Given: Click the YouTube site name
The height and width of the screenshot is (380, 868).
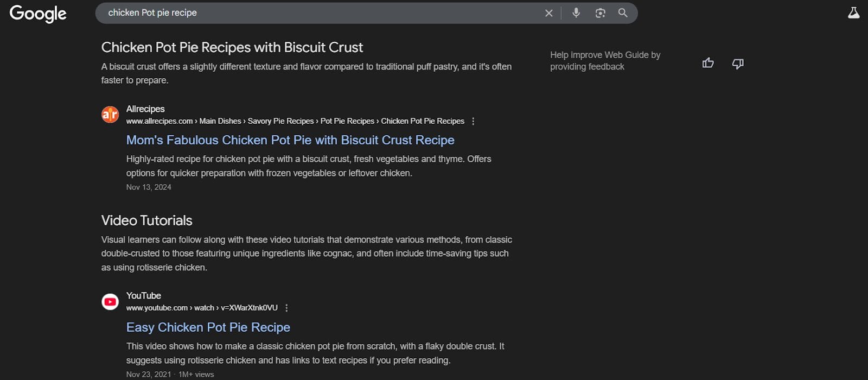Looking at the screenshot, I should pos(144,296).
